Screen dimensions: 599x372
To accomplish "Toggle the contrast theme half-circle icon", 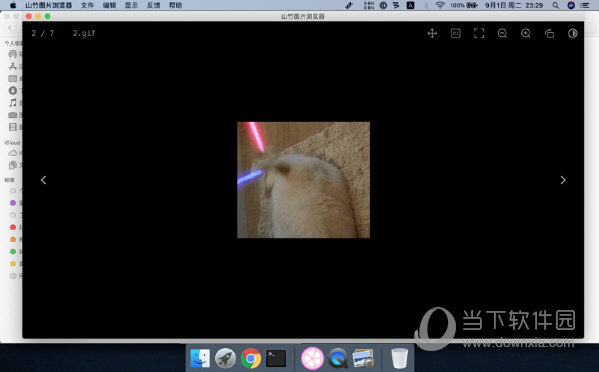I will click(572, 33).
